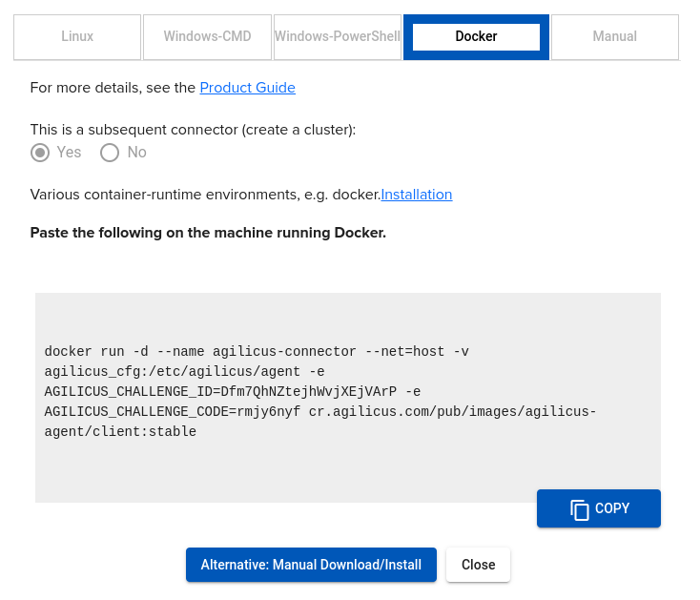Click 'agent/client:stable' text in code block
Image resolution: width=700 pixels, height=600 pixels.
coord(120,432)
